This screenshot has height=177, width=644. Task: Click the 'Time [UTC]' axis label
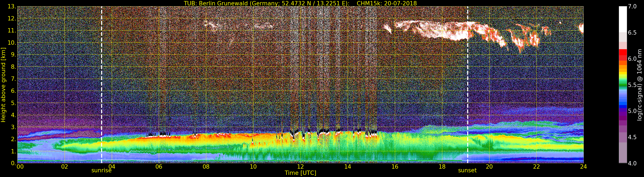[x=300, y=173]
